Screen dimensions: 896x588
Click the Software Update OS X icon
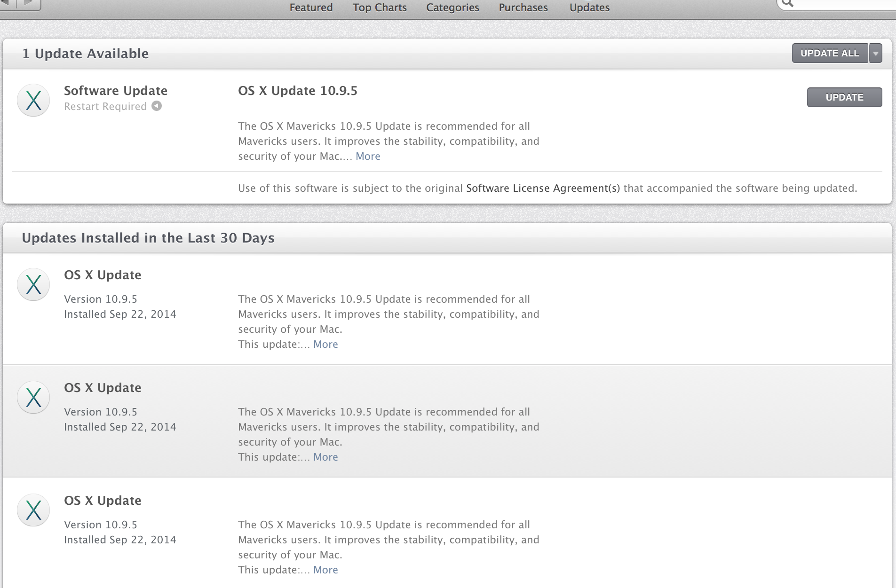tap(33, 100)
